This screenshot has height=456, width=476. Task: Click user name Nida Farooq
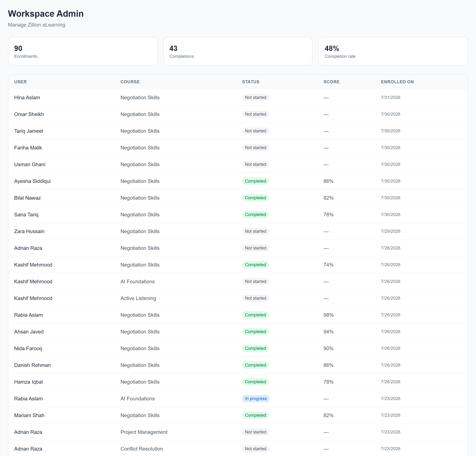pyautogui.click(x=28, y=349)
